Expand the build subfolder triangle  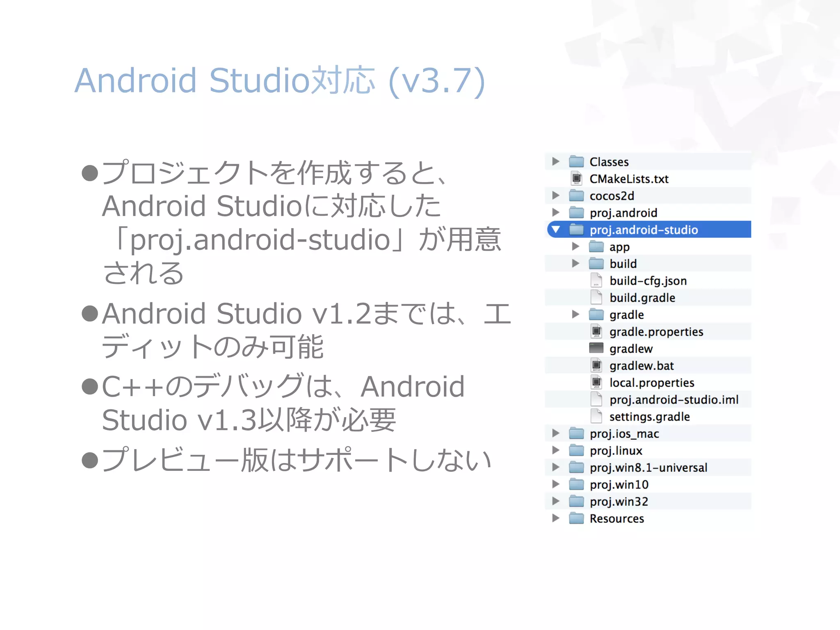pyautogui.click(x=575, y=263)
